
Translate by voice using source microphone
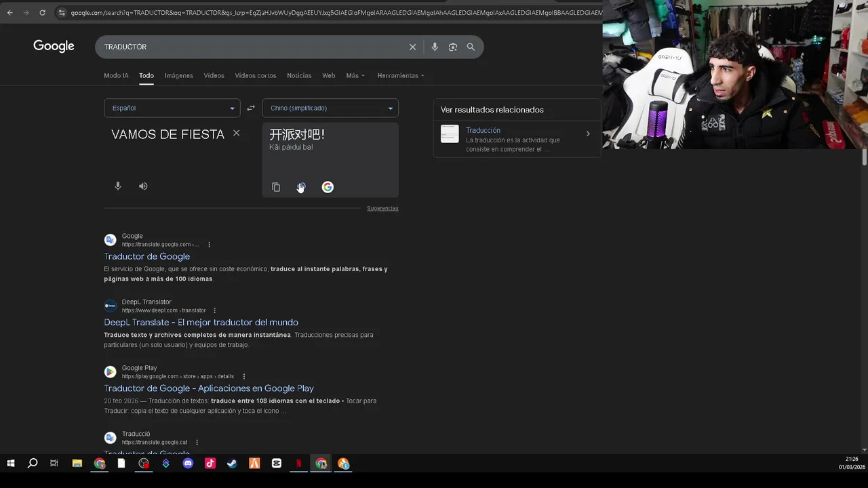pyautogui.click(x=118, y=186)
